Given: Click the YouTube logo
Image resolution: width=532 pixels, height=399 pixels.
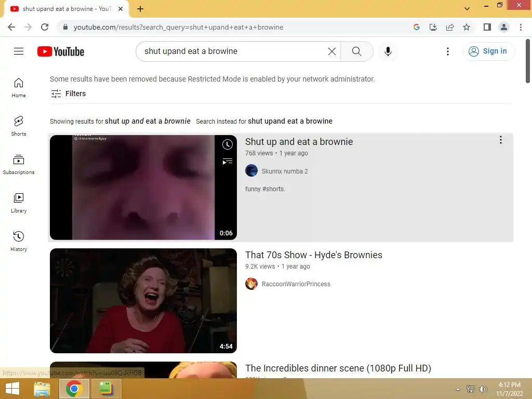Looking at the screenshot, I should click(x=61, y=51).
